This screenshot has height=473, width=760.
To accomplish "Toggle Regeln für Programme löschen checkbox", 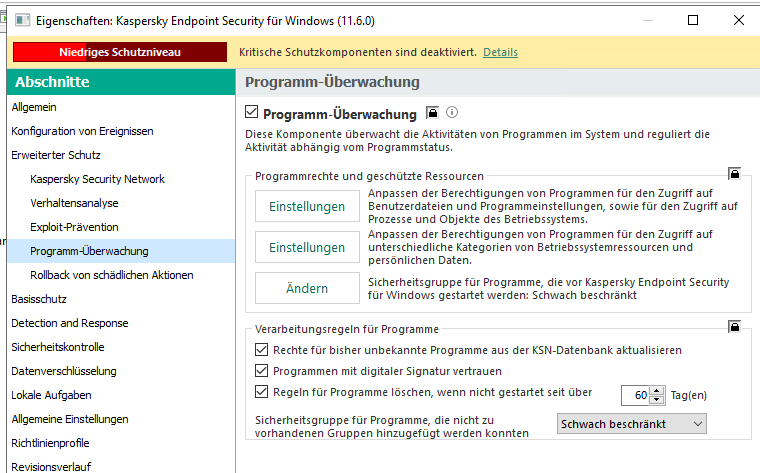I will click(x=261, y=392).
